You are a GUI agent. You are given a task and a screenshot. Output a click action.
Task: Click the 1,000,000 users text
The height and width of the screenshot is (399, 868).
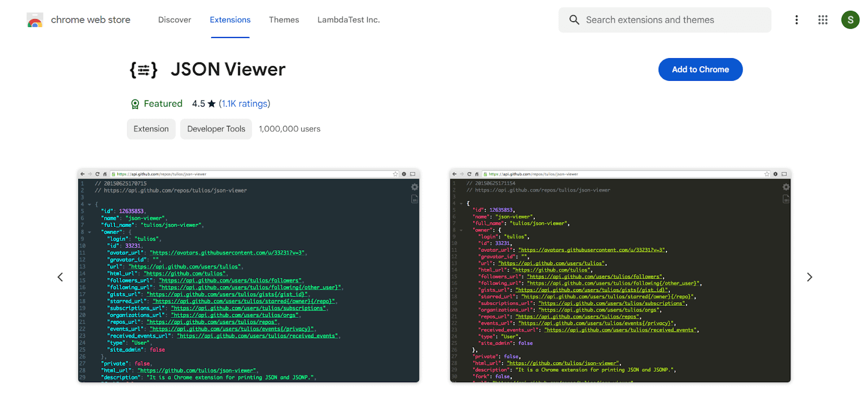290,129
